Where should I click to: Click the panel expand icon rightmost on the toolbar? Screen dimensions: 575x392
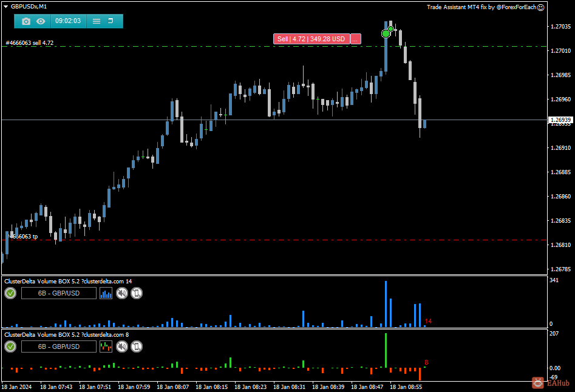[111, 21]
